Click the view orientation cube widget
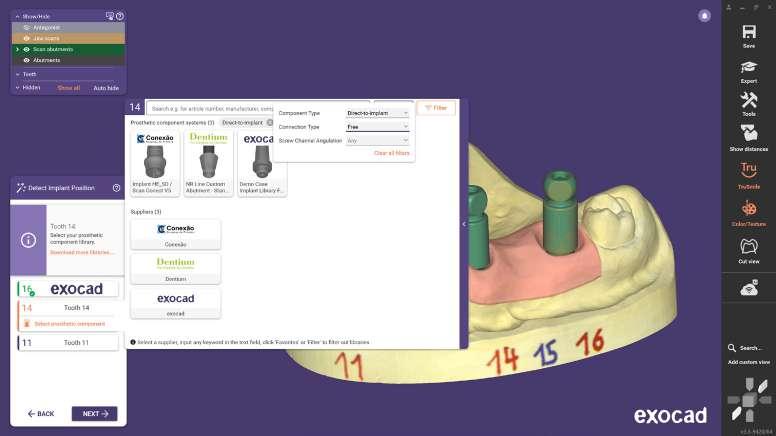Image resolution: width=776 pixels, height=436 pixels. 749,399
